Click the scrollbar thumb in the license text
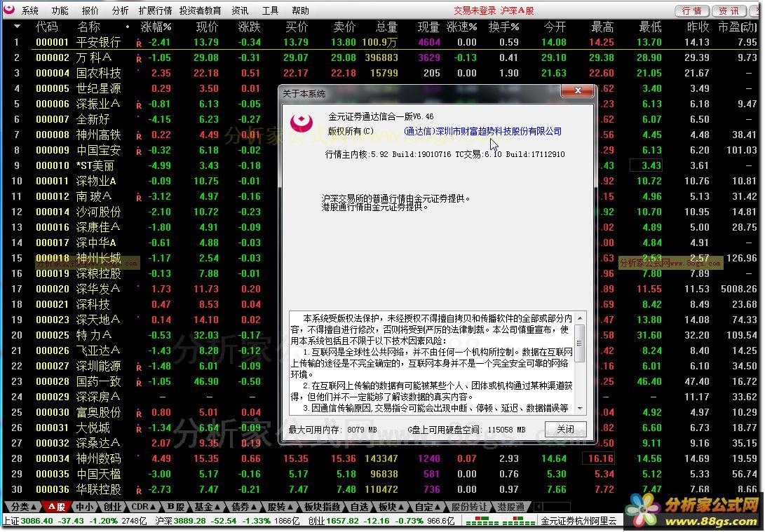The height and width of the screenshot is (532, 765). [x=580, y=343]
